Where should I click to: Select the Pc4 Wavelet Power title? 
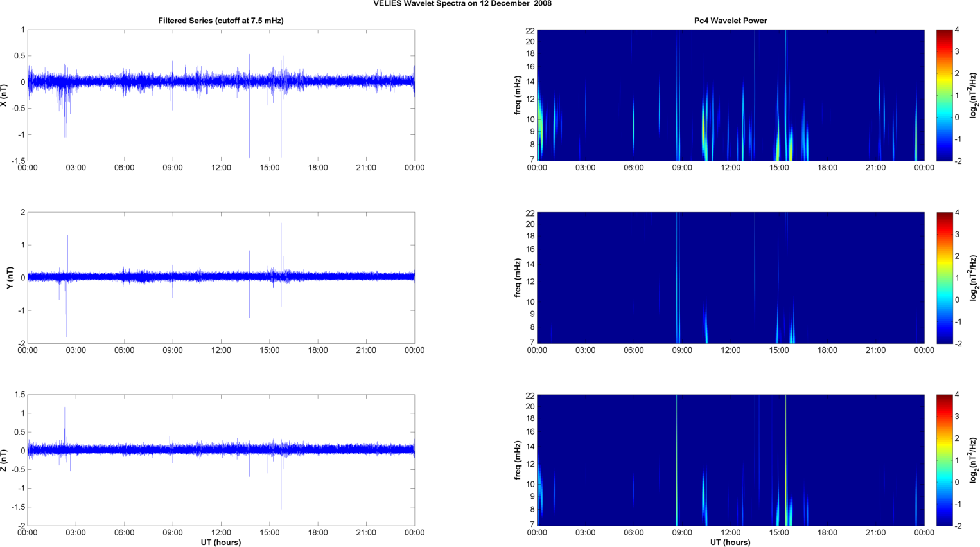730,21
